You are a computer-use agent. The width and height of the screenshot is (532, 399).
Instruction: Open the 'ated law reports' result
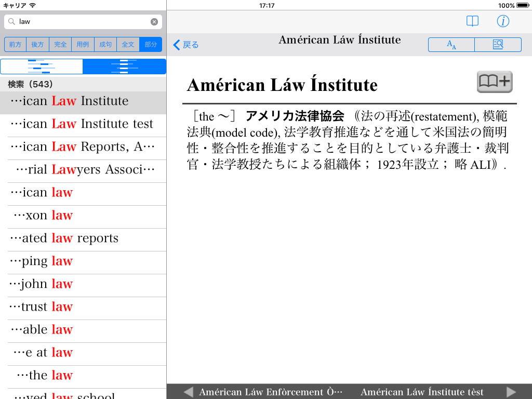(83, 238)
